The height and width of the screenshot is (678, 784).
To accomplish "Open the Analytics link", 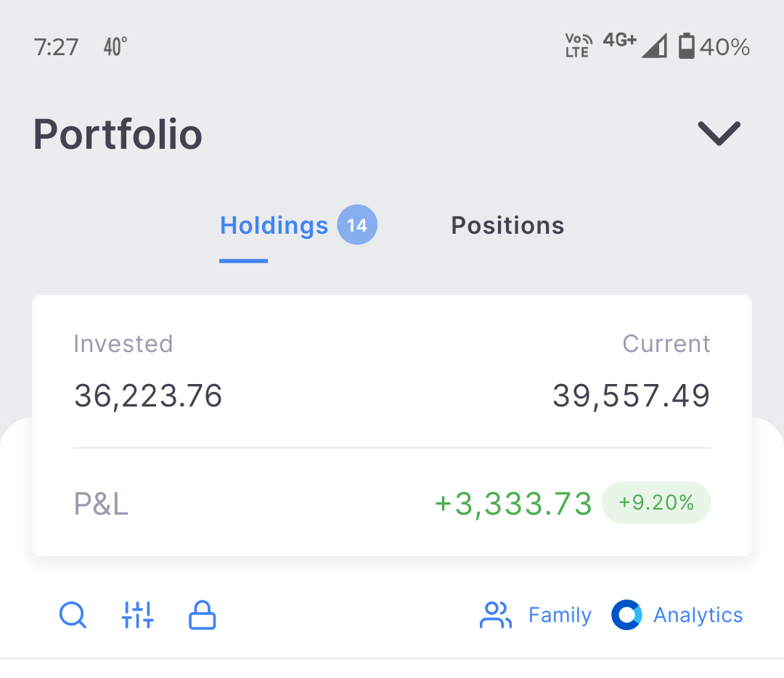I will coord(698,616).
